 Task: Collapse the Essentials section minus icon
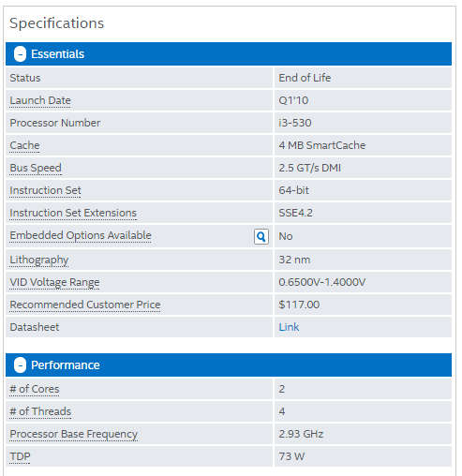tap(20, 54)
